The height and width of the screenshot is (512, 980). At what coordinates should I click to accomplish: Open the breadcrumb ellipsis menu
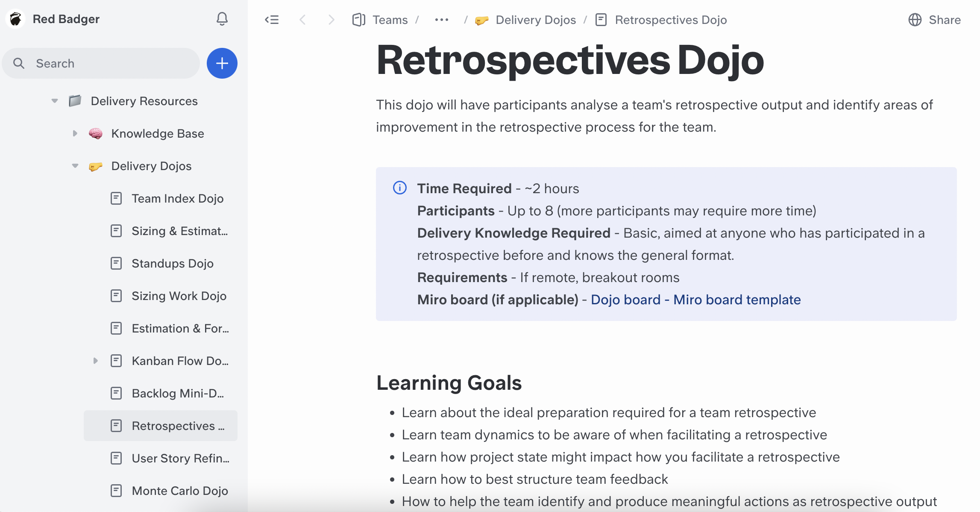[x=441, y=20]
